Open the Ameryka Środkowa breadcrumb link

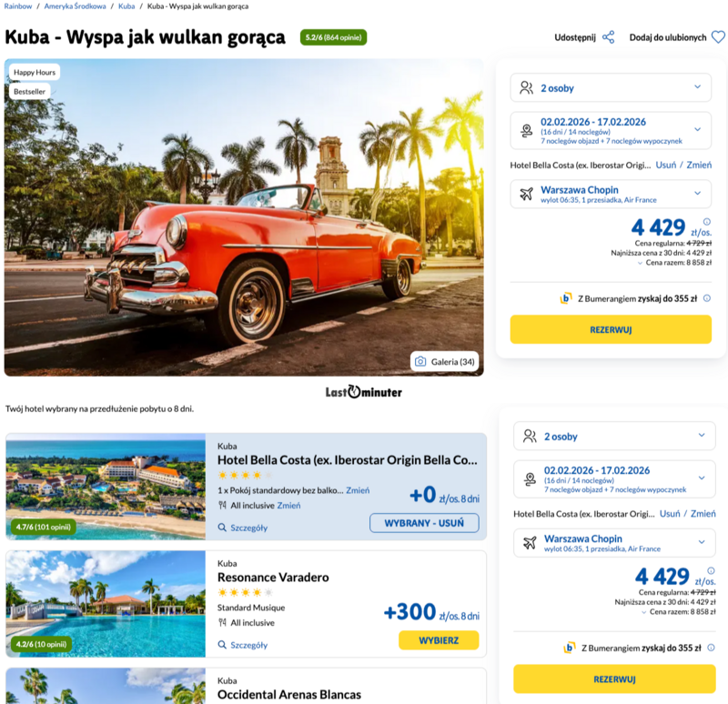click(75, 6)
